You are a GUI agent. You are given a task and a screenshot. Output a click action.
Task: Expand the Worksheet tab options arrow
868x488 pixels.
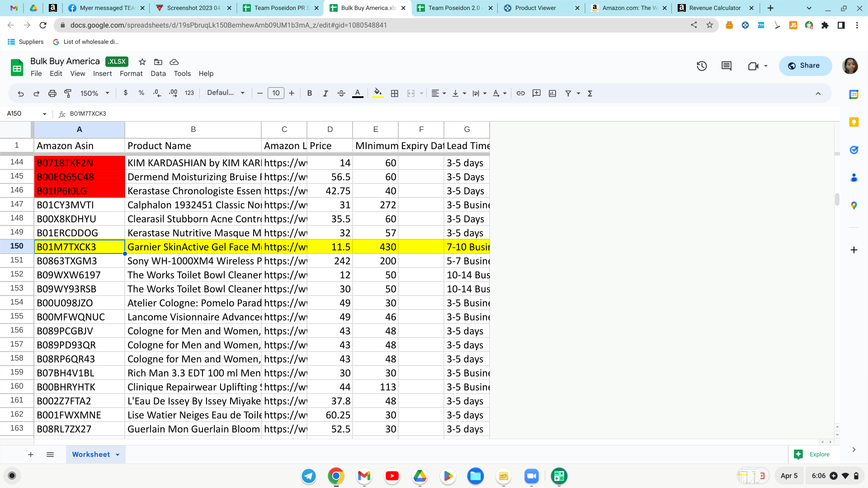click(x=118, y=455)
